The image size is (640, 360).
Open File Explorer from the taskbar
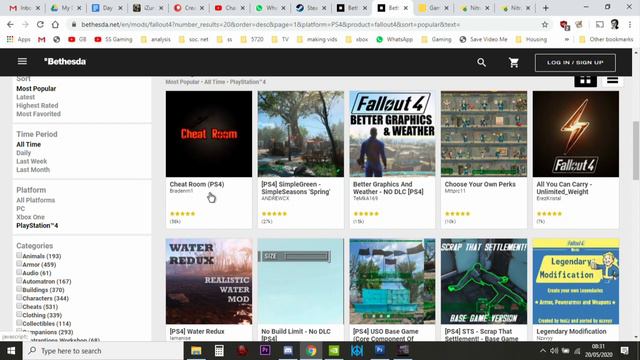(x=196, y=351)
